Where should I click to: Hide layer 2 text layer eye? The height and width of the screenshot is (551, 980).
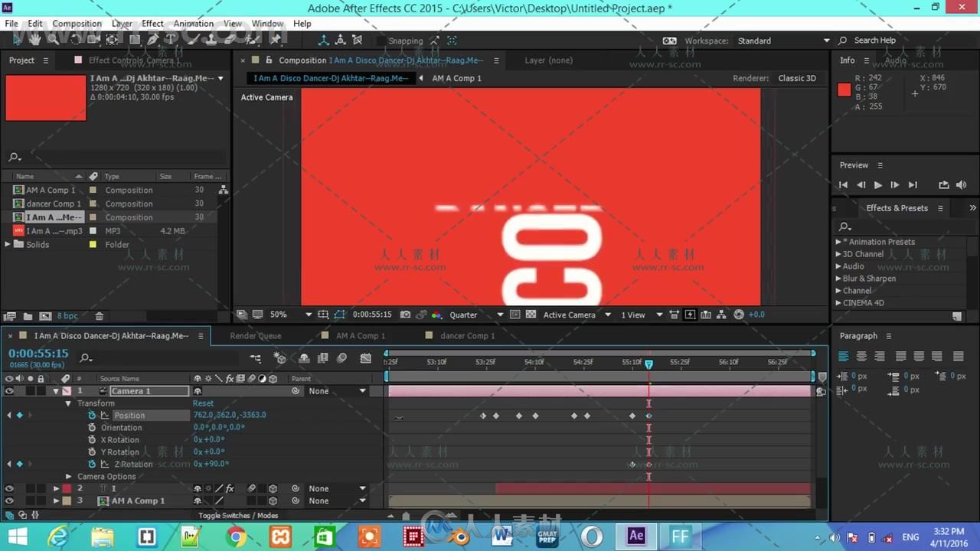[x=9, y=489]
